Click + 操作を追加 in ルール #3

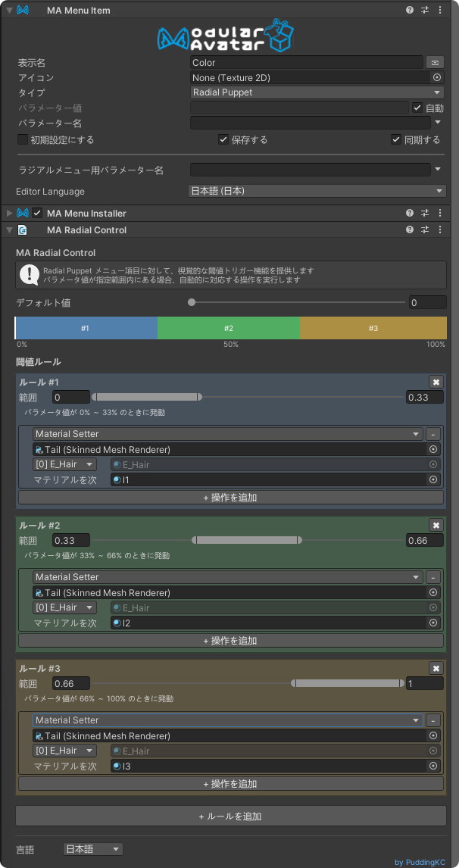231,784
